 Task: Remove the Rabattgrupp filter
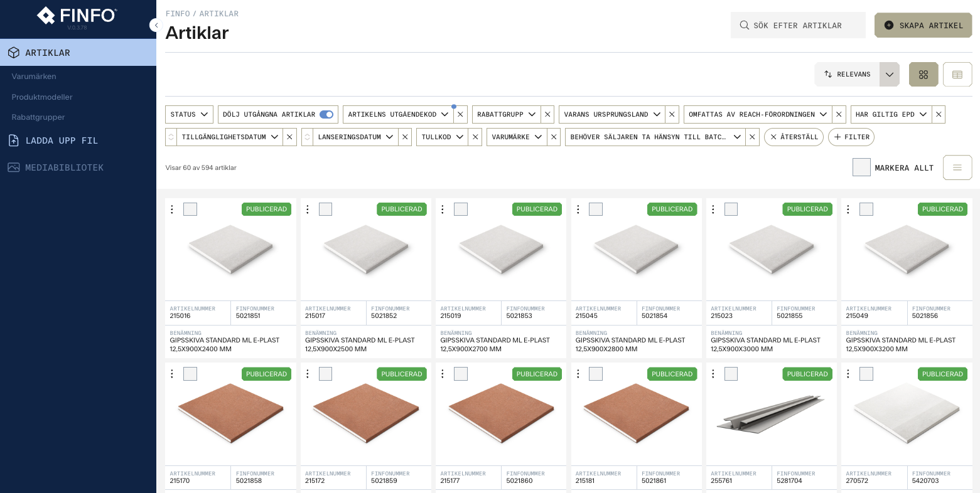(x=547, y=114)
